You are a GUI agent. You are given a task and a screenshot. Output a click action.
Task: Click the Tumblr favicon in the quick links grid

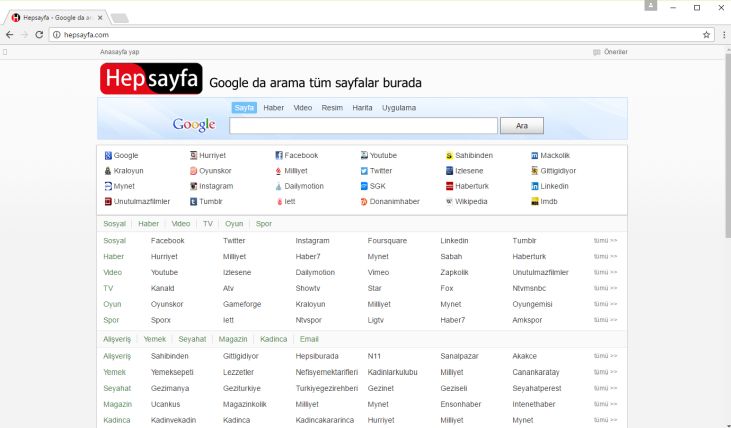point(193,202)
